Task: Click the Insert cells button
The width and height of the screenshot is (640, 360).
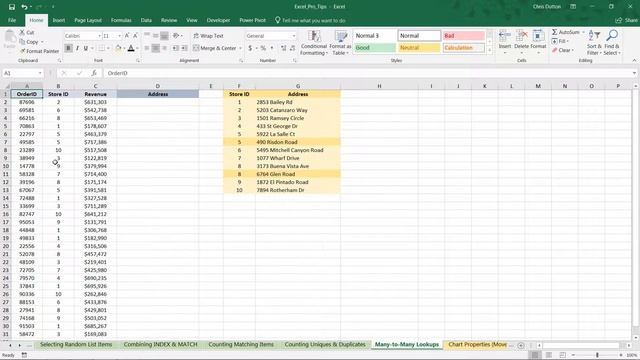Action: point(505,43)
